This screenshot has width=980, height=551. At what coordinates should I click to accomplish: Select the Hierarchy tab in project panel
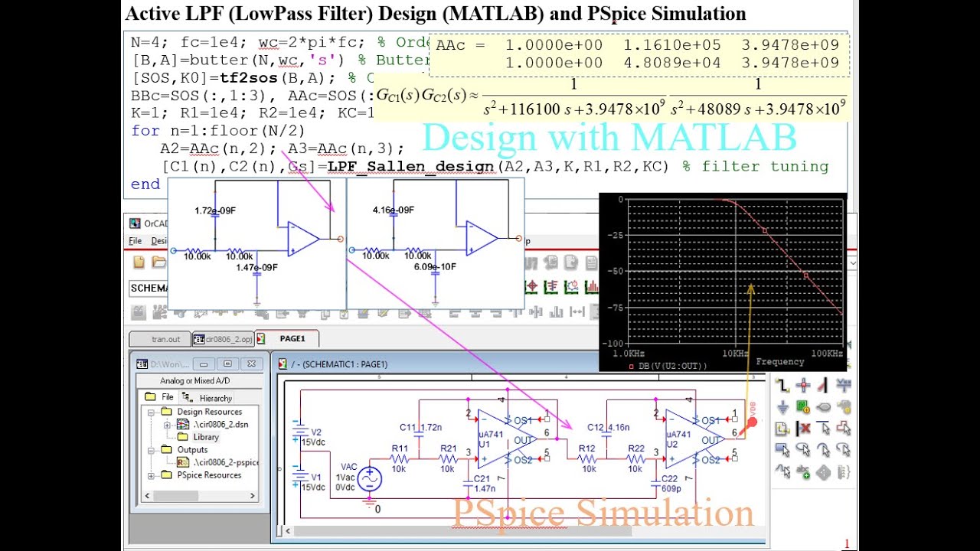point(207,398)
